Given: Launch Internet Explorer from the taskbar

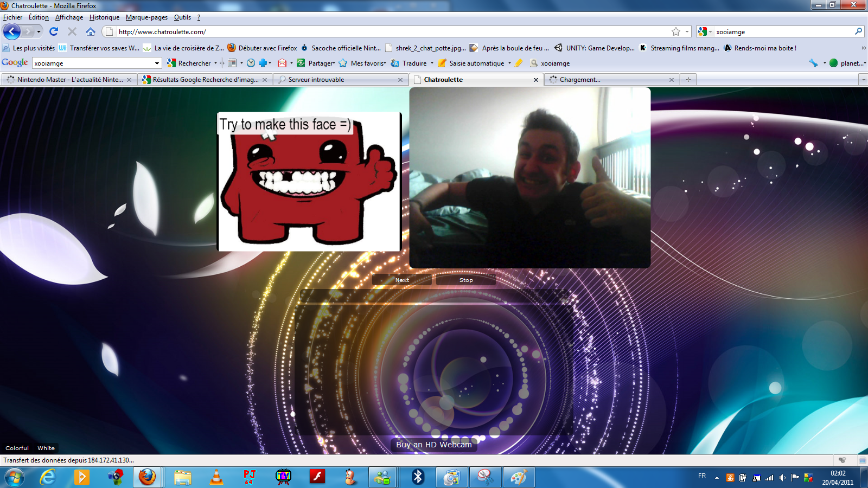Looking at the screenshot, I should 48,477.
